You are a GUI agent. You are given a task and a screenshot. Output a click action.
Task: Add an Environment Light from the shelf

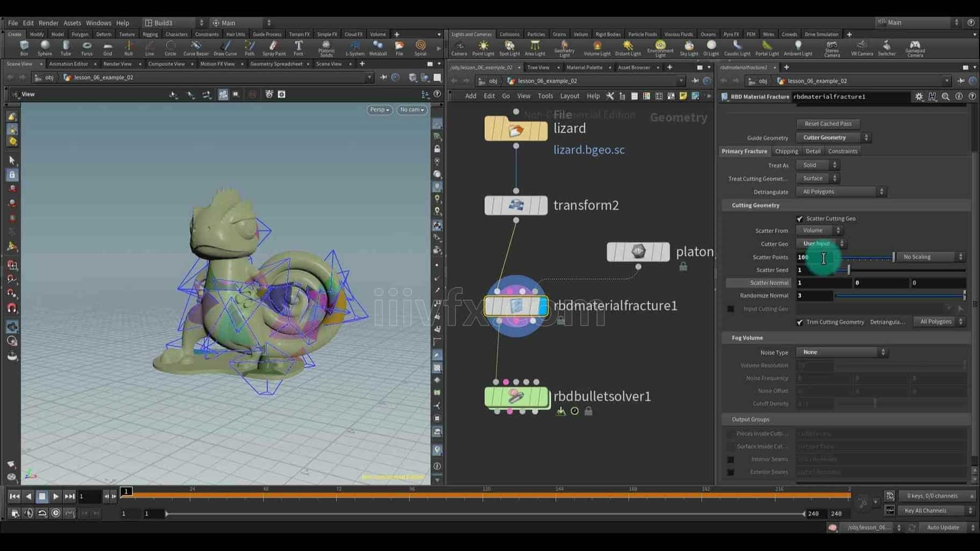pos(660,49)
